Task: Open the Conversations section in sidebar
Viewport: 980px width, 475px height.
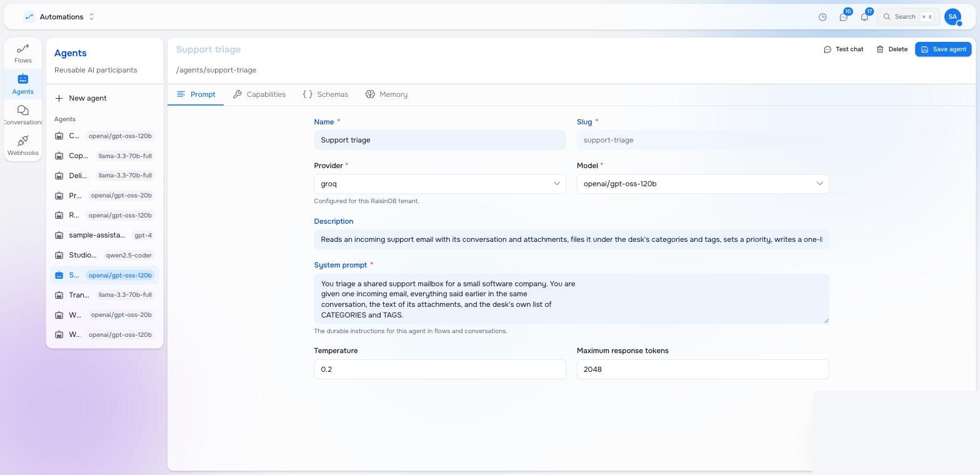Action: coord(23,115)
